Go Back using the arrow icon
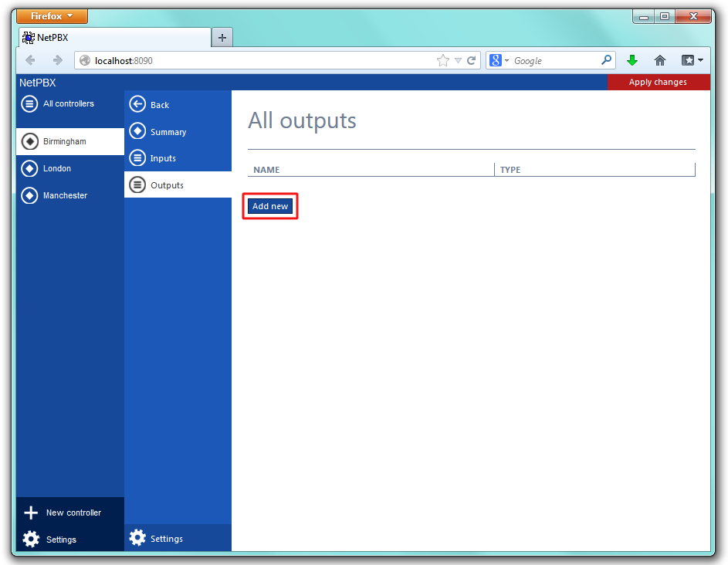This screenshot has width=728, height=565. pos(137,105)
